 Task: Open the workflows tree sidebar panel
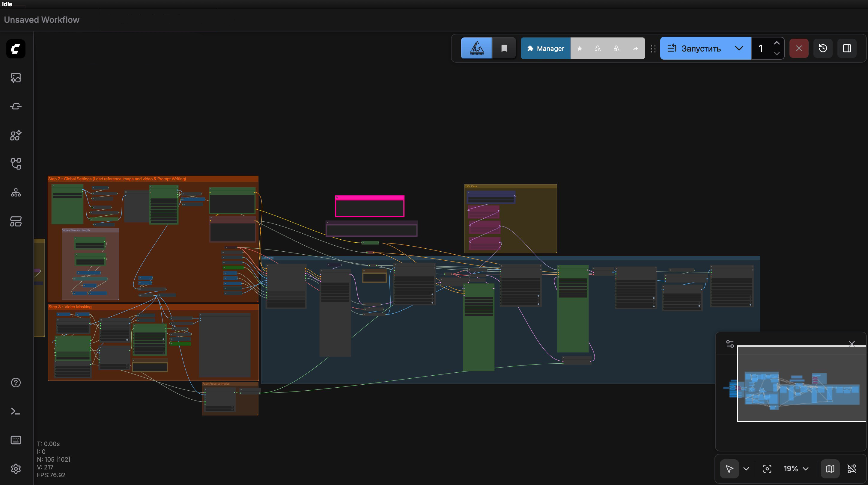(x=16, y=164)
